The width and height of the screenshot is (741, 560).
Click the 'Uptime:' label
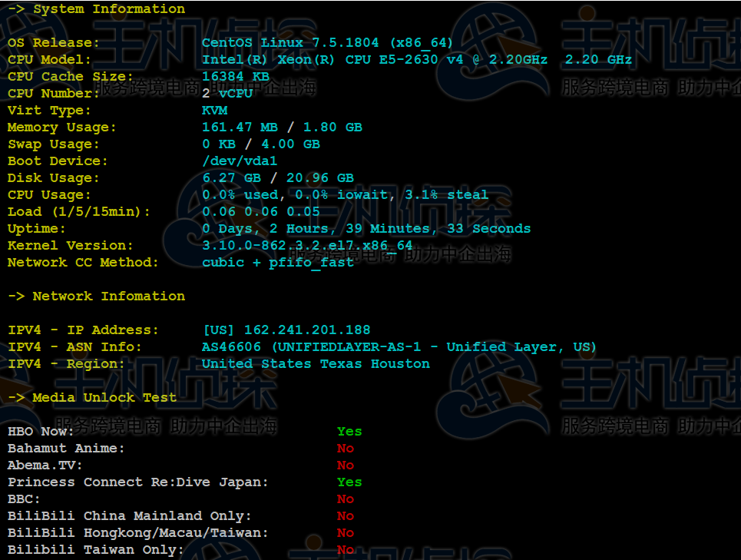point(36,229)
